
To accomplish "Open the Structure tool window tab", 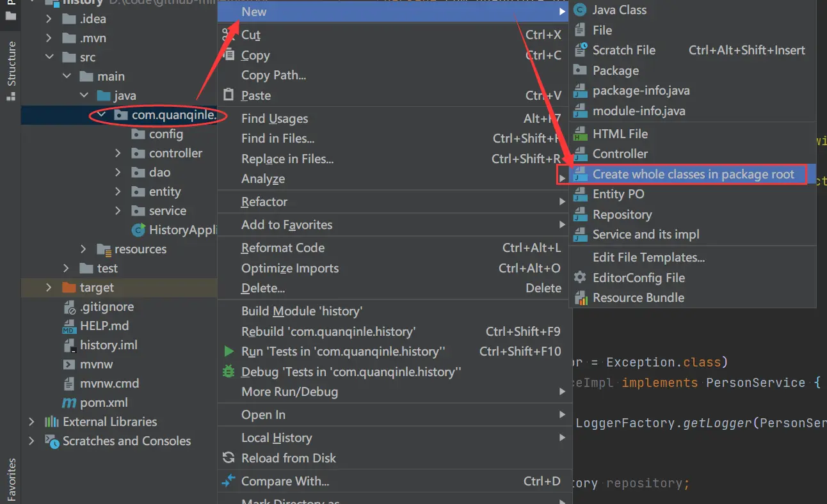I will (x=11, y=70).
